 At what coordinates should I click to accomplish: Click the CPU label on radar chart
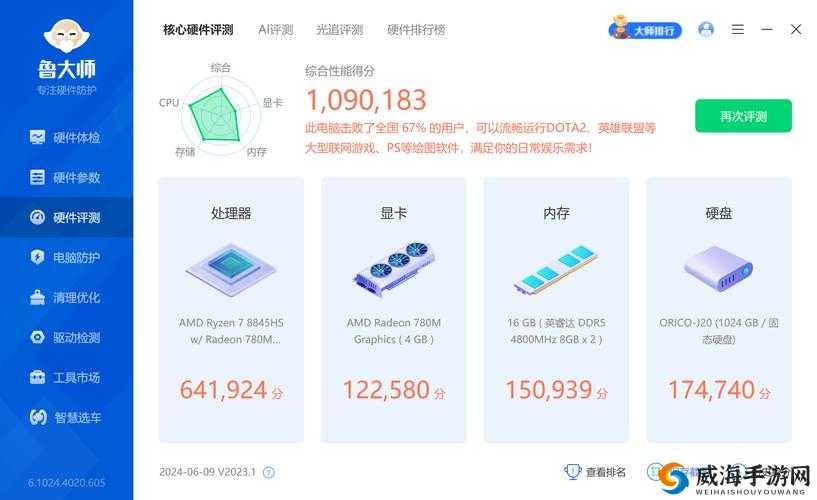[169, 103]
